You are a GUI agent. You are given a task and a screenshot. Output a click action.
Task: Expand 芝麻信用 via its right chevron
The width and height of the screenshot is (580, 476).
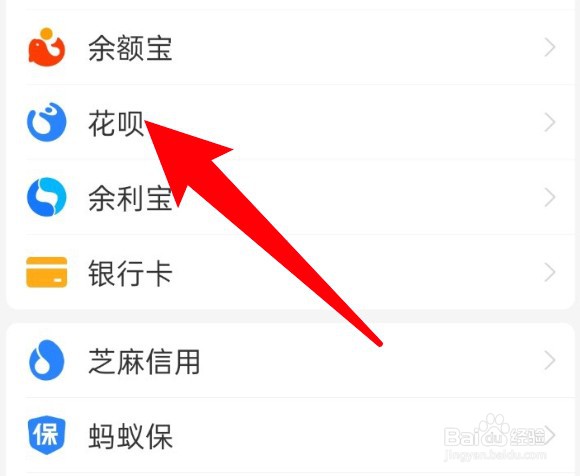click(550, 361)
